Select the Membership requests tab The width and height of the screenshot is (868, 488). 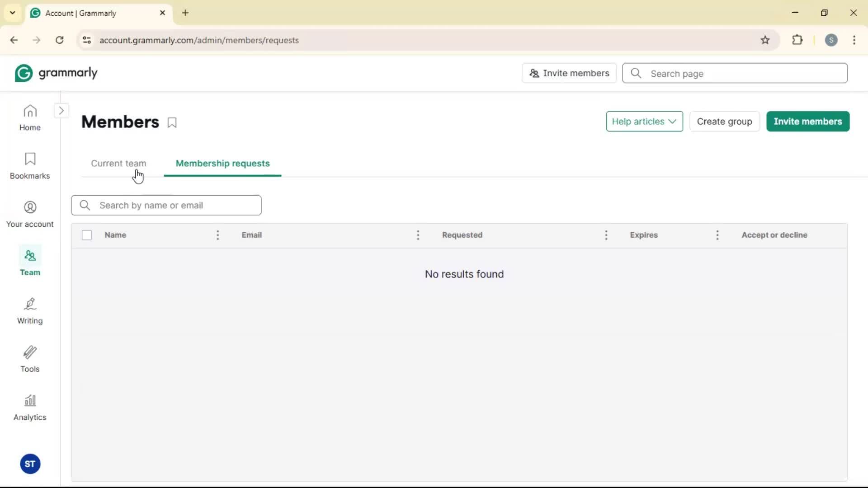click(222, 164)
